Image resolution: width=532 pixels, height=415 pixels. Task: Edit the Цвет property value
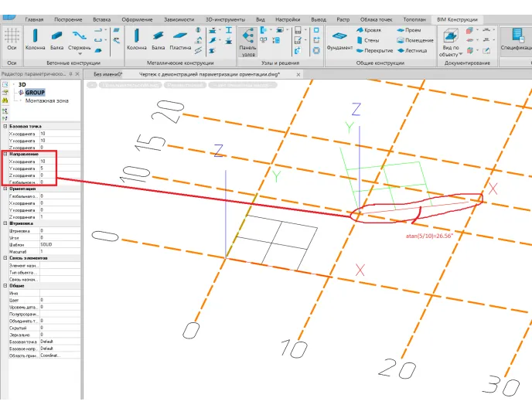[x=60, y=300]
